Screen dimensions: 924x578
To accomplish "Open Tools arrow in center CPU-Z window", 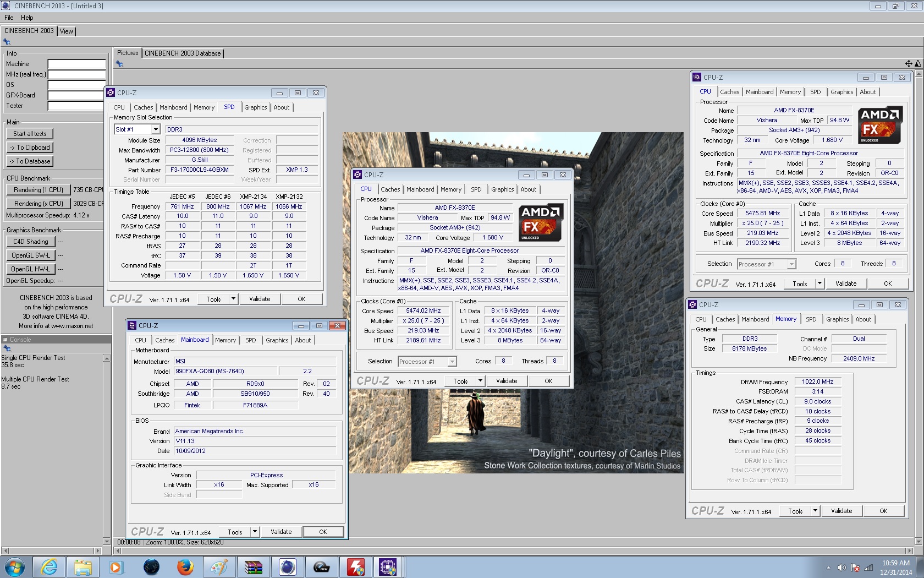I will pyautogui.click(x=480, y=381).
